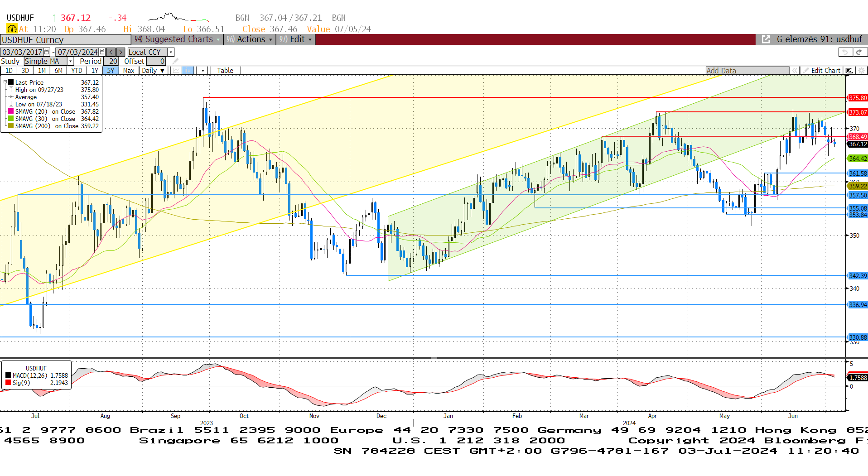Open the Daily periodicity dropdown

click(x=153, y=70)
